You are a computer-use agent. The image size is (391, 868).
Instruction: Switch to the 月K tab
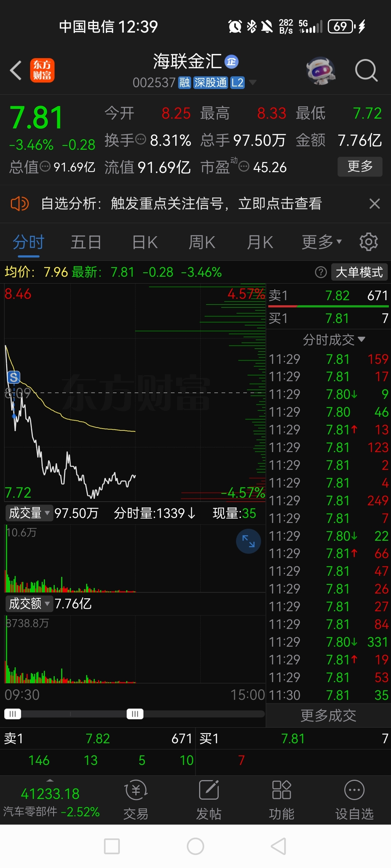point(260,242)
